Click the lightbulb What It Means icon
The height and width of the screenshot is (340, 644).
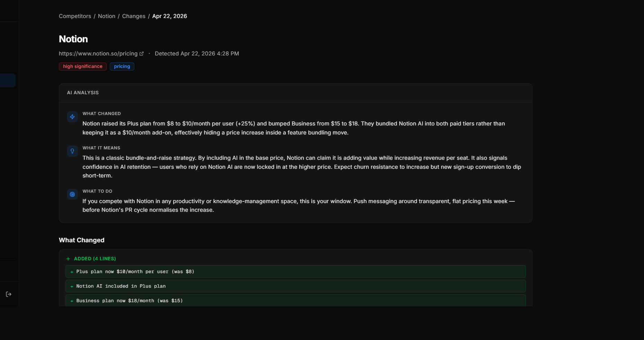[72, 151]
